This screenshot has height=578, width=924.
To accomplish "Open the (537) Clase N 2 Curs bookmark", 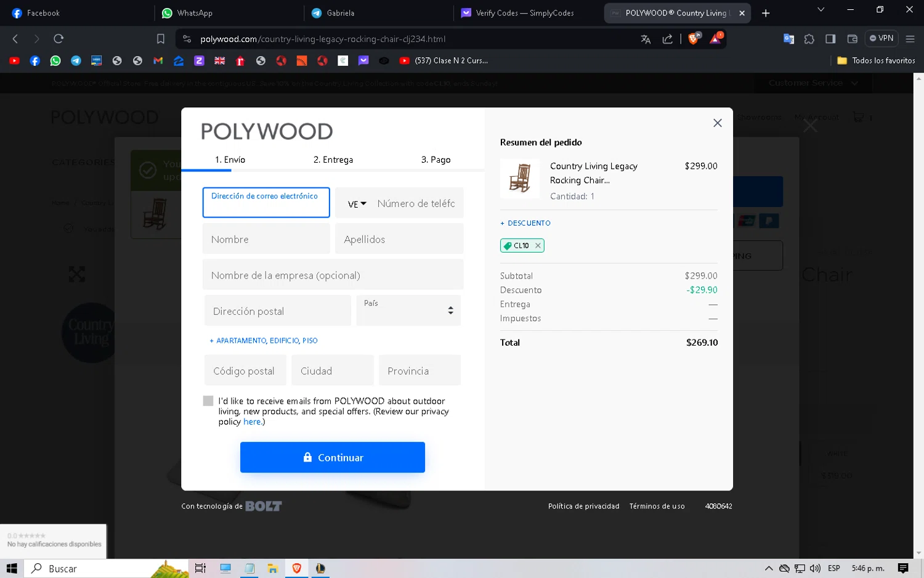I will click(x=444, y=60).
